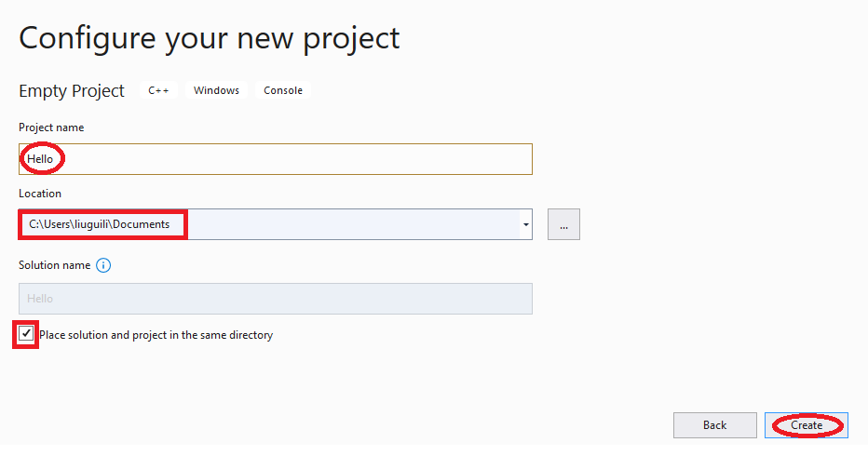Focus the Project name input field

click(276, 159)
